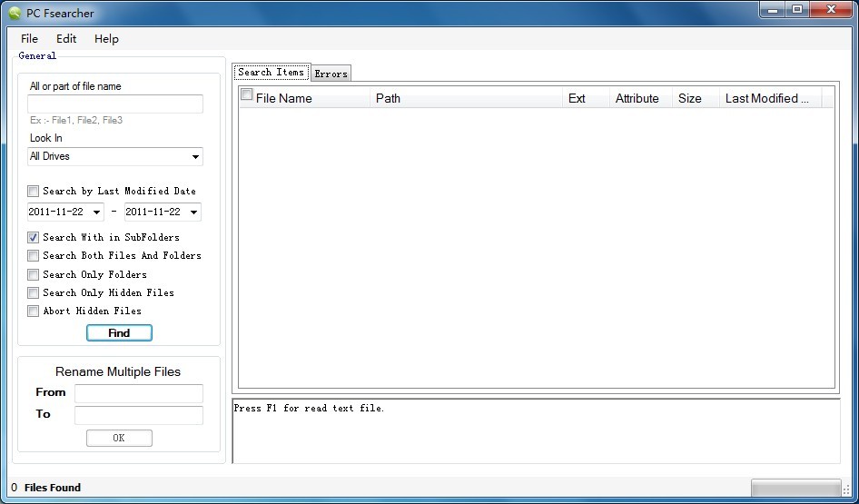Open the start date picker dropdown
Image resolution: width=859 pixels, height=504 pixels.
(x=96, y=212)
